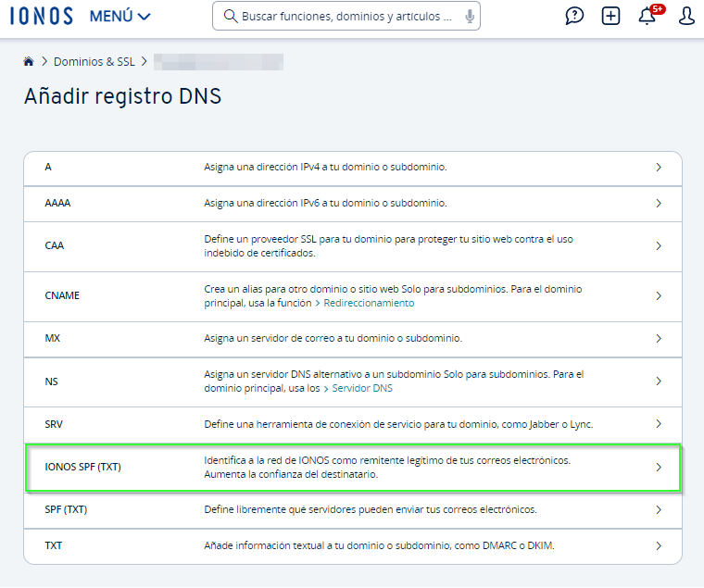The width and height of the screenshot is (704, 588).
Task: Click the plus add-product icon
Action: 610,16
